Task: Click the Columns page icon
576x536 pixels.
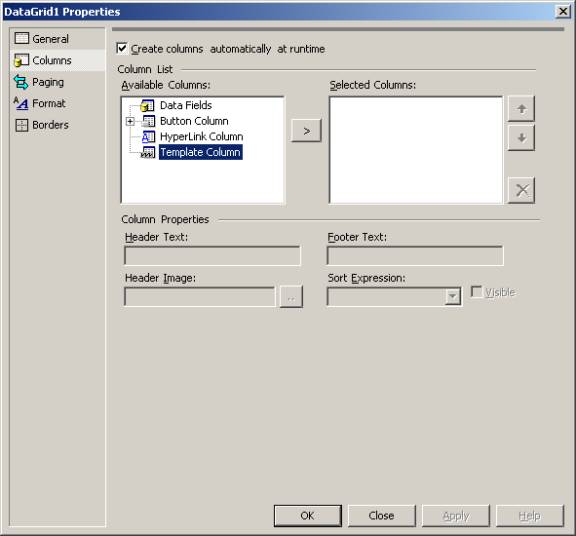Action: (21, 60)
